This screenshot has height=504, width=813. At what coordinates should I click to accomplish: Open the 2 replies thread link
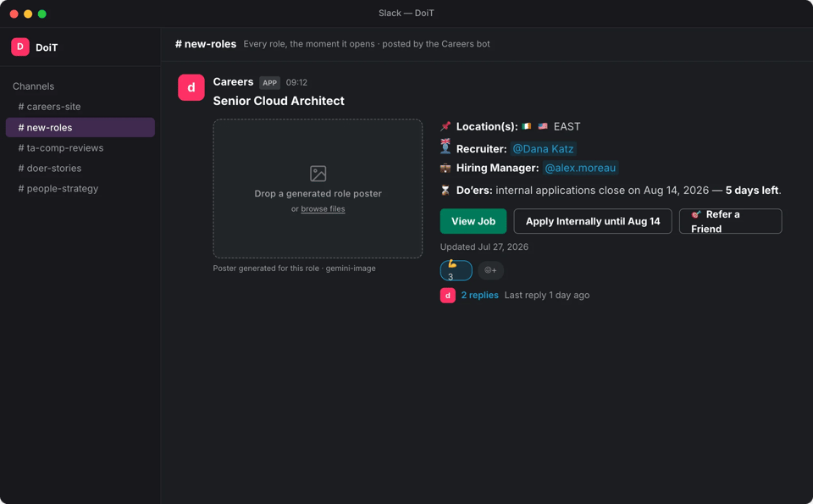coord(479,295)
